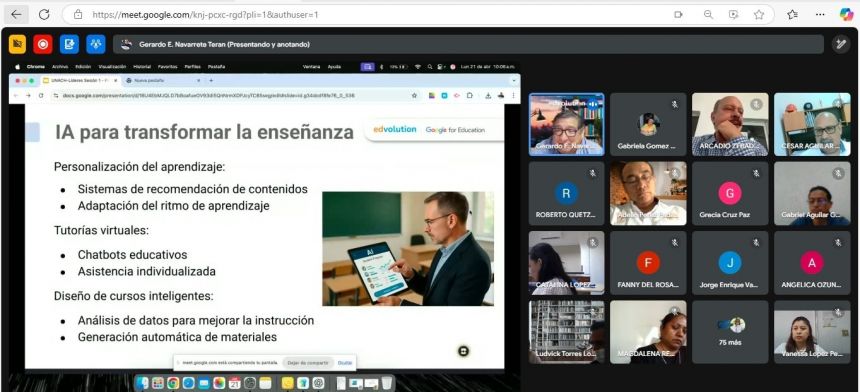The image size is (860, 392).
Task: Open the Copilot icon in Edge
Action: (846, 15)
